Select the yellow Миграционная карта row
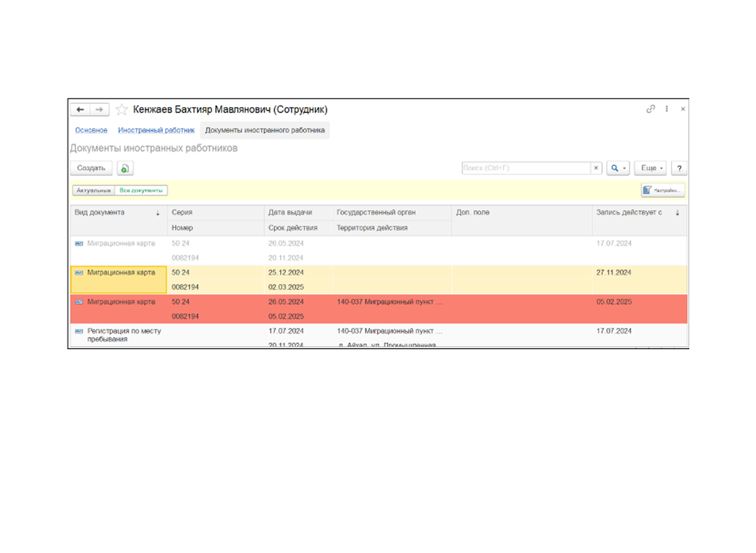The height and width of the screenshot is (553, 756). [x=379, y=280]
